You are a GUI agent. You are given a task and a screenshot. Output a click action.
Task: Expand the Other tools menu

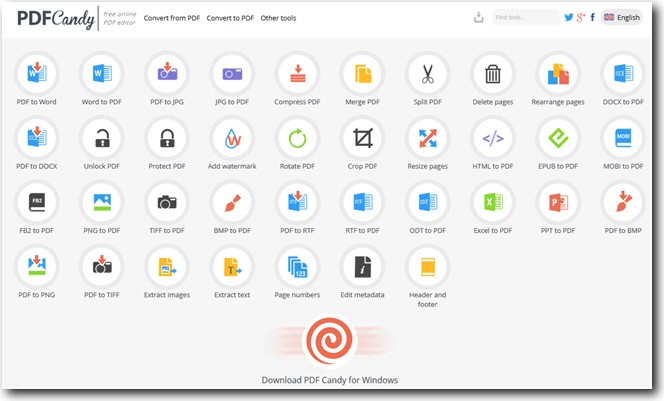click(278, 18)
